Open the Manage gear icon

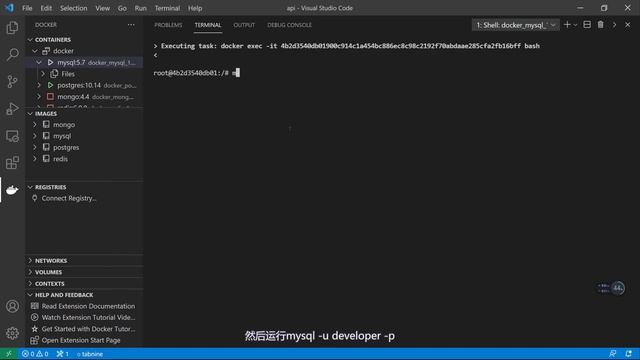point(12,333)
